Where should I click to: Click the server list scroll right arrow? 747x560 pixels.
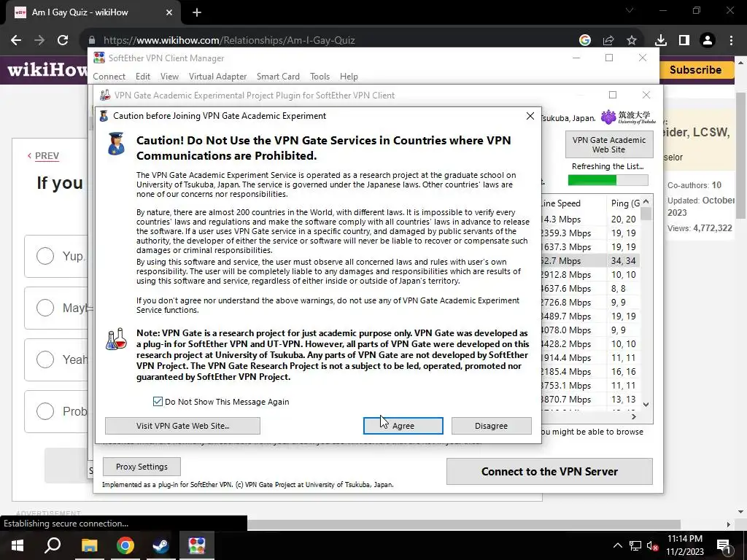634,416
